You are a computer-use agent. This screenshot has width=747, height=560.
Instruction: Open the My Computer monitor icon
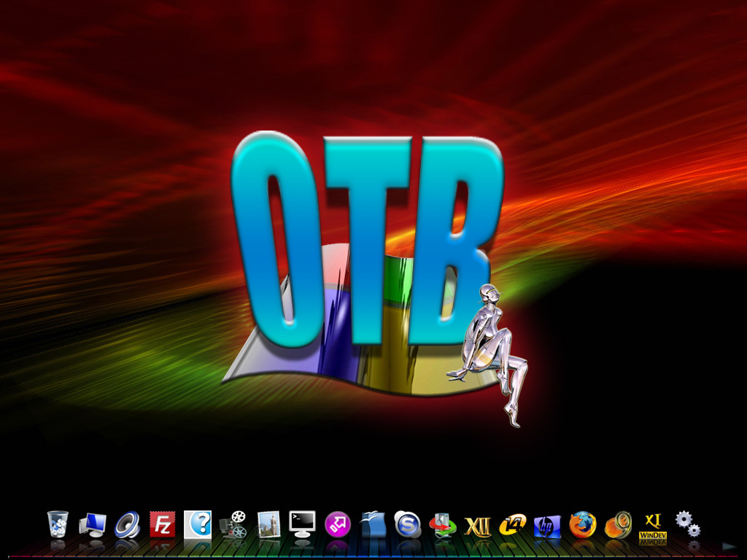pos(93,525)
